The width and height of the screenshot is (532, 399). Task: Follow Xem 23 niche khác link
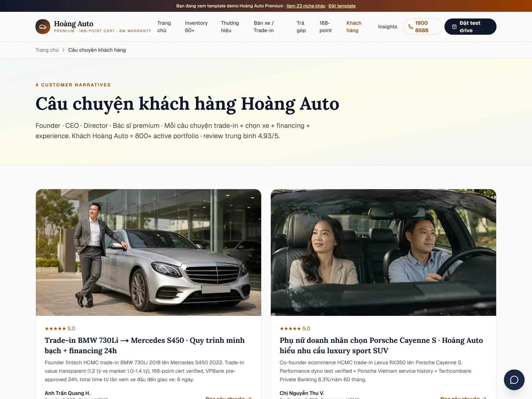306,6
